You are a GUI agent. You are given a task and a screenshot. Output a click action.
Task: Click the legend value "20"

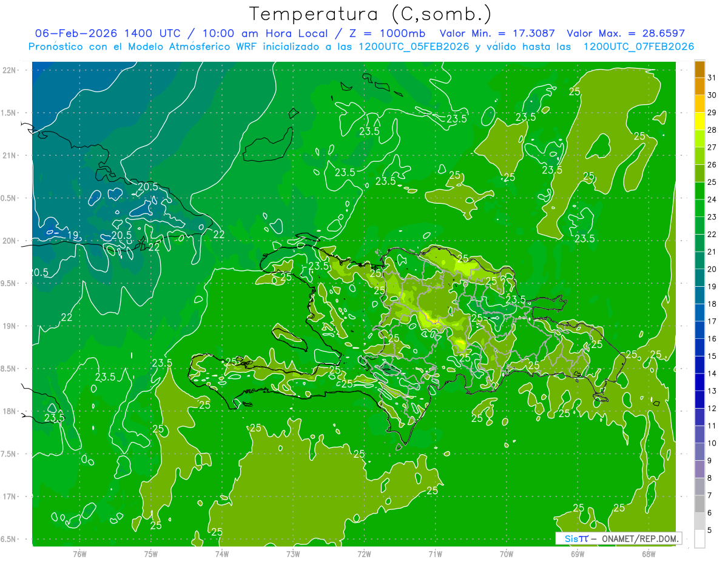pyautogui.click(x=712, y=269)
